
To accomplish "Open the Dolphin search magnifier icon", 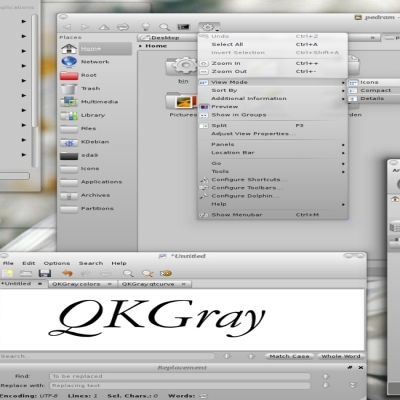I will (x=164, y=27).
